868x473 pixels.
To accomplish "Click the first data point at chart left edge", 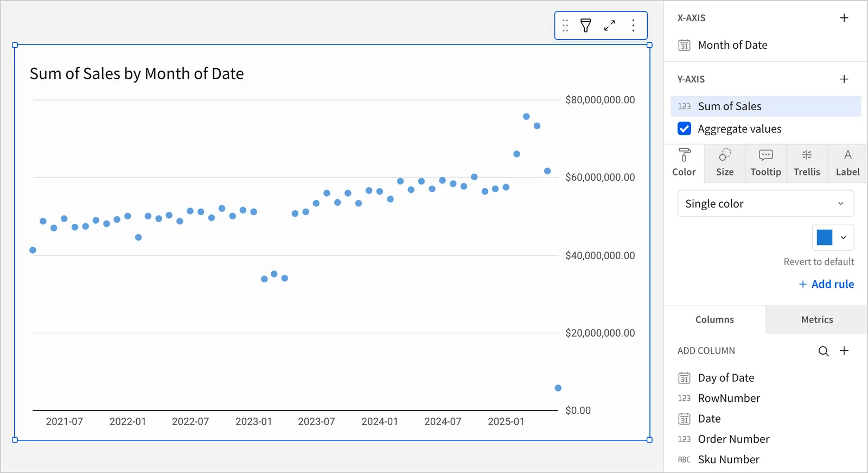I will pyautogui.click(x=33, y=250).
